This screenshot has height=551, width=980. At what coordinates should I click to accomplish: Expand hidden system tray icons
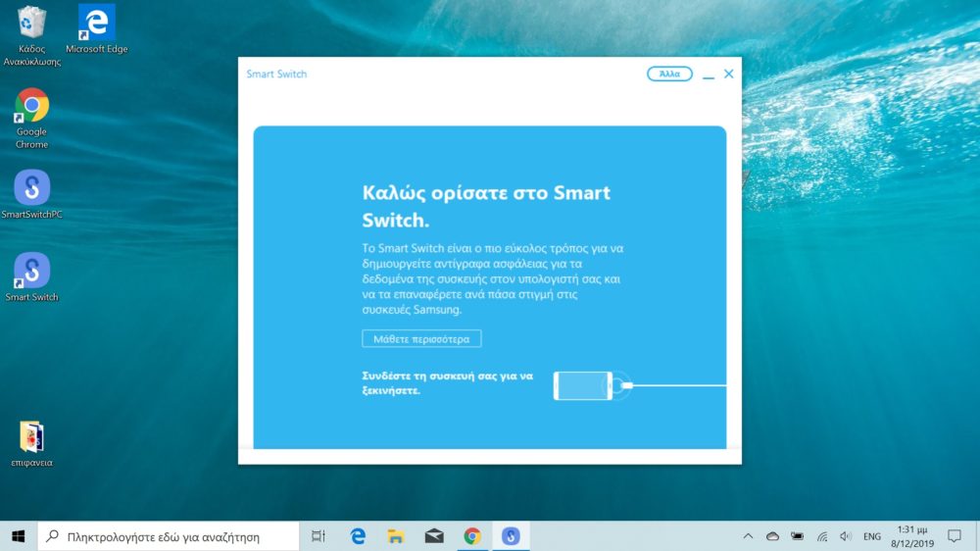click(749, 536)
